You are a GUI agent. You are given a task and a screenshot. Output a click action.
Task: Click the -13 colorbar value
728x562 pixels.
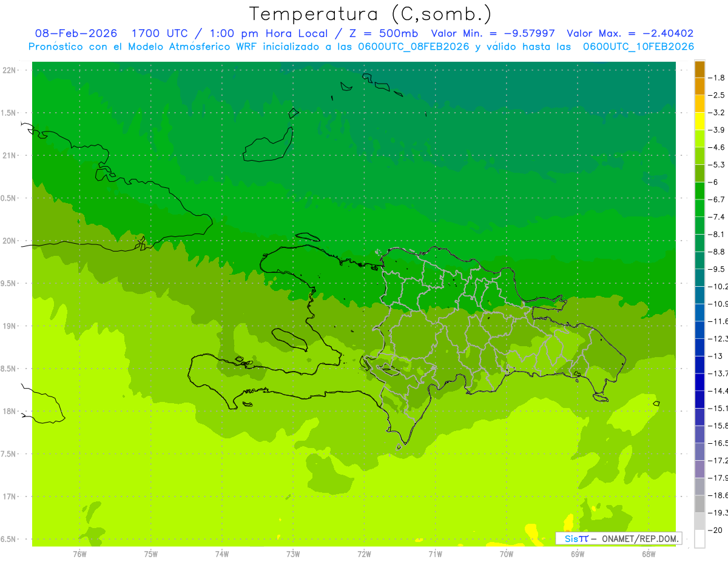click(x=716, y=356)
